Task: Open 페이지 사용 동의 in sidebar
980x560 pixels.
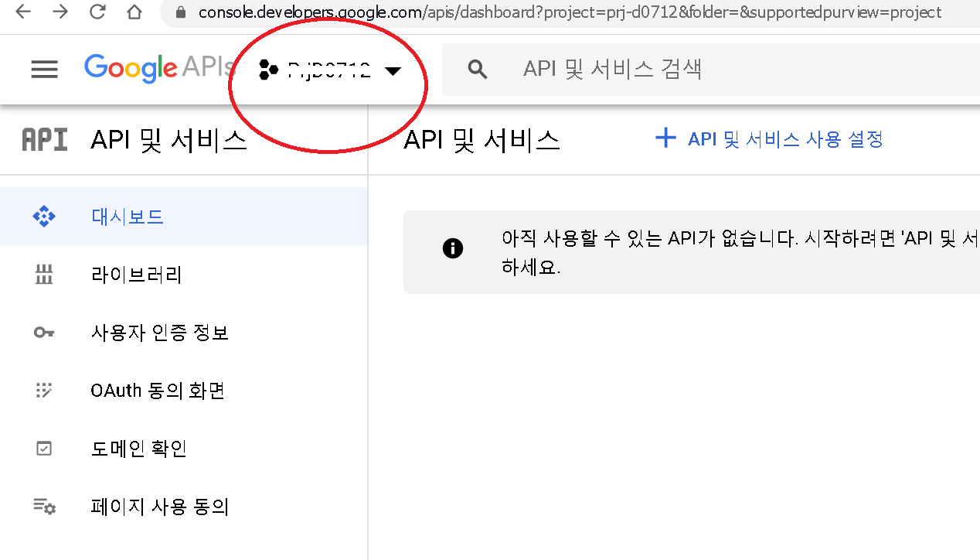Action: click(x=183, y=507)
